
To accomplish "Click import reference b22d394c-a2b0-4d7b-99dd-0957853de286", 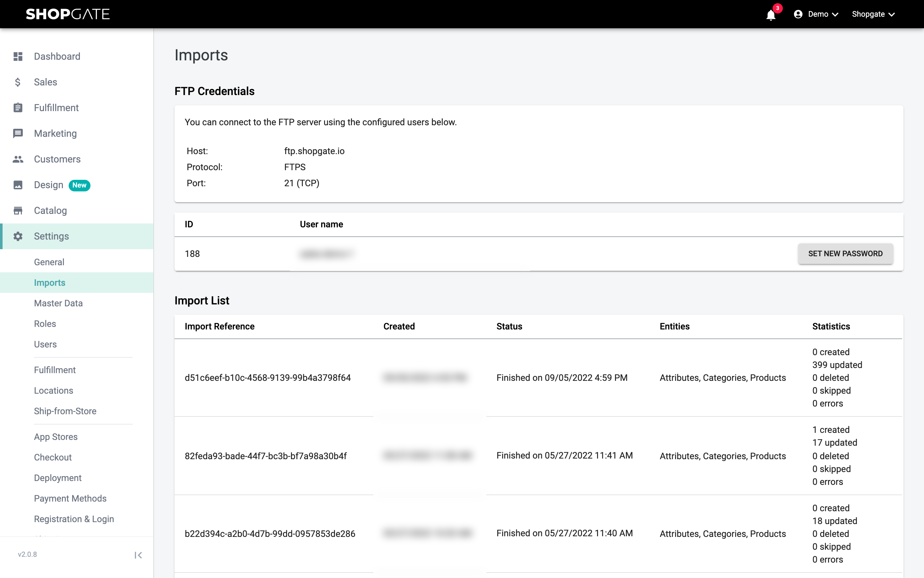I will 270,534.
